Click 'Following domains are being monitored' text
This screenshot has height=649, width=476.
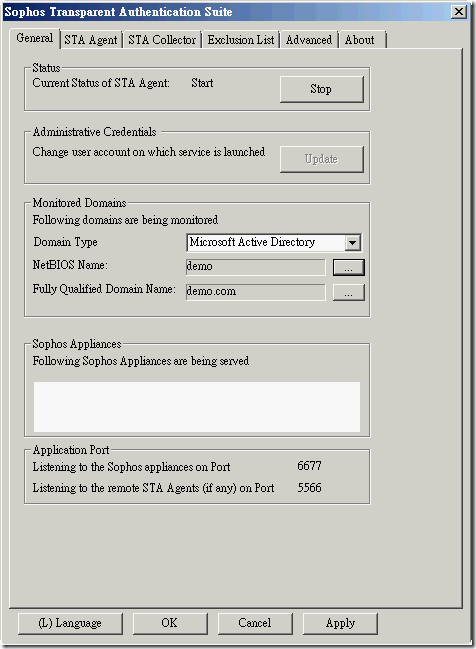tap(125, 220)
